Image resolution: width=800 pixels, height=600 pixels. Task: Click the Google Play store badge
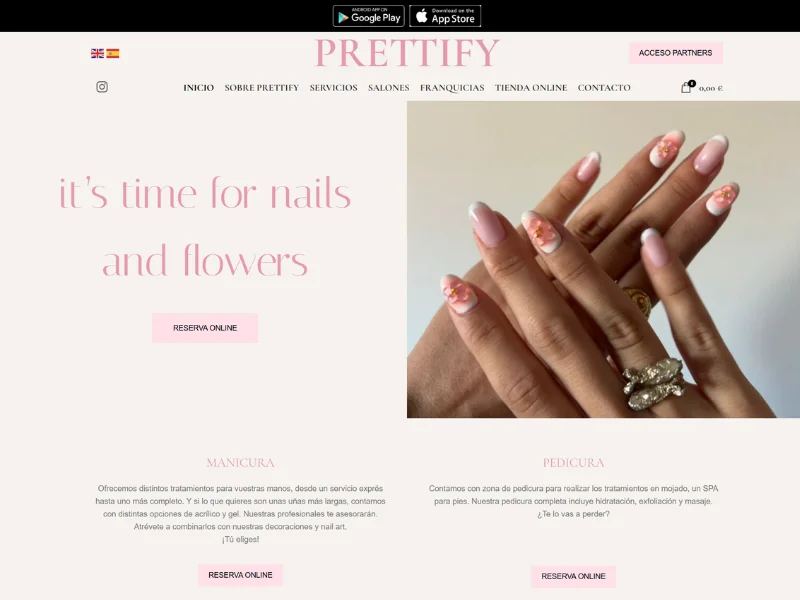pos(368,16)
